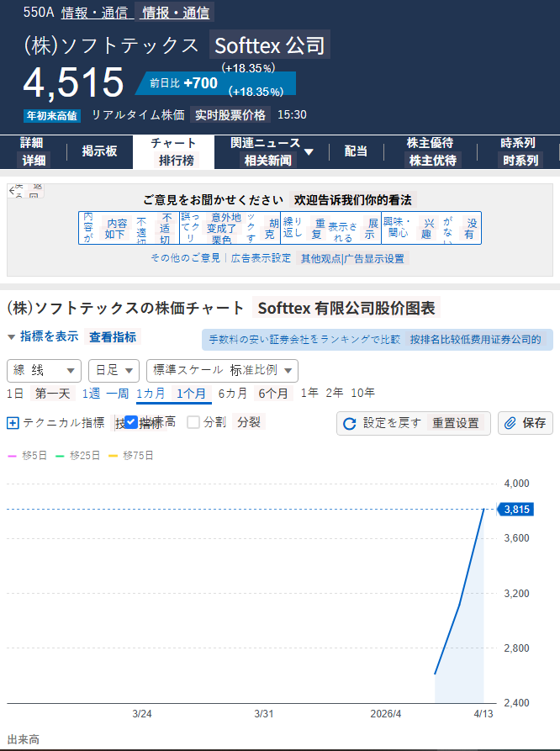The width and height of the screenshot is (560, 751).
Task: Click the 4,515 stock price
Action: point(74,82)
